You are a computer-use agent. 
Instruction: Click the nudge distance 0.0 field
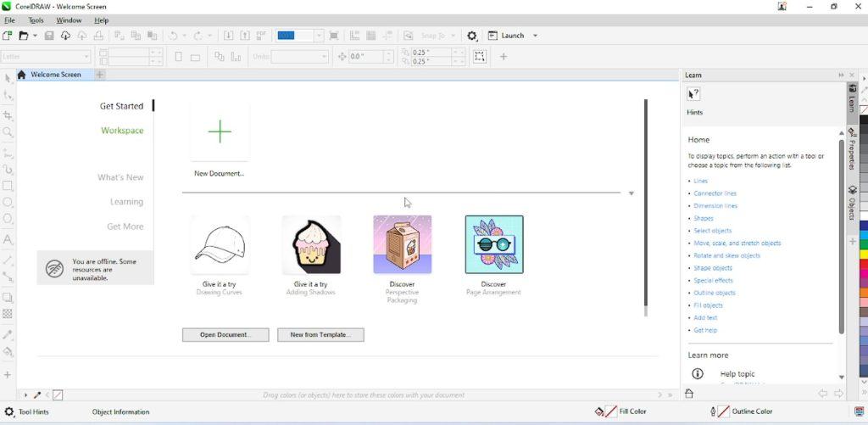pyautogui.click(x=366, y=57)
